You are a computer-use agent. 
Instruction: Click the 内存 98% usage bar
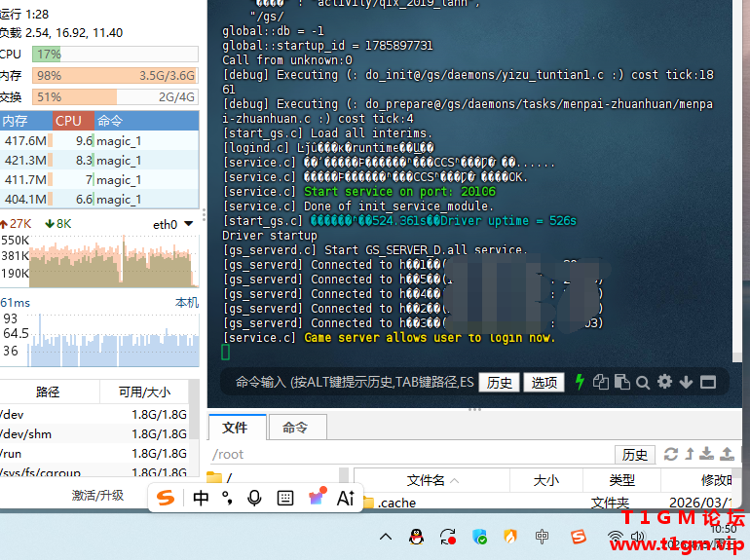point(115,76)
